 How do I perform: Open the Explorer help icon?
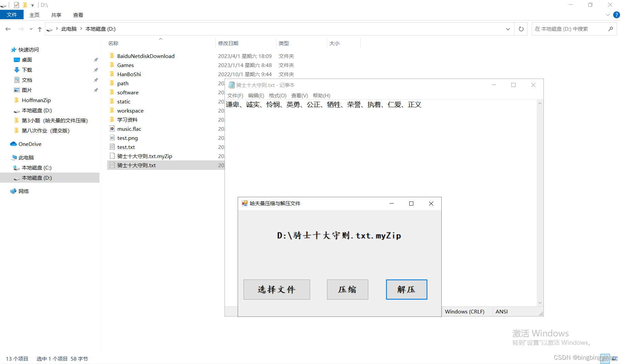pos(616,15)
